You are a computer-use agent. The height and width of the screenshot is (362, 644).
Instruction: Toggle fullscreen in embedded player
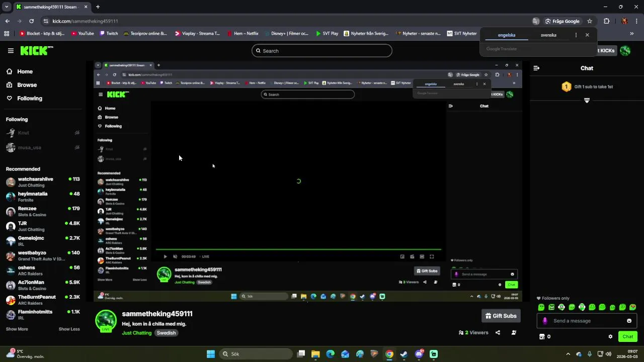pos(432,256)
